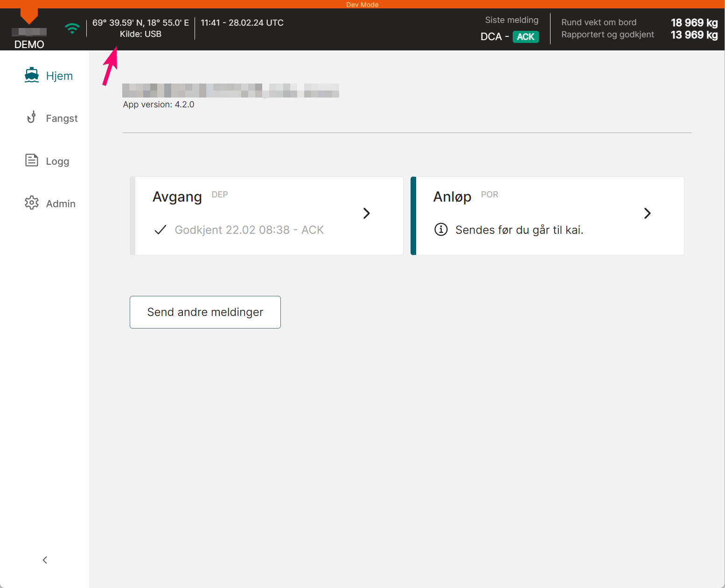Click the green Wi-Fi signal icon
Viewport: 725px width, 588px height.
72,28
